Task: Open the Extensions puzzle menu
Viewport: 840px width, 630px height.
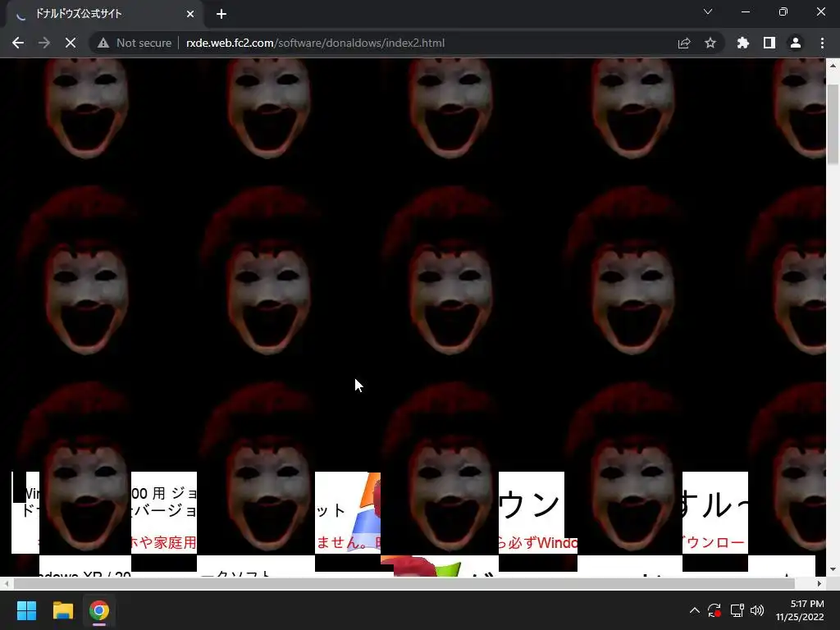Action: coord(743,43)
